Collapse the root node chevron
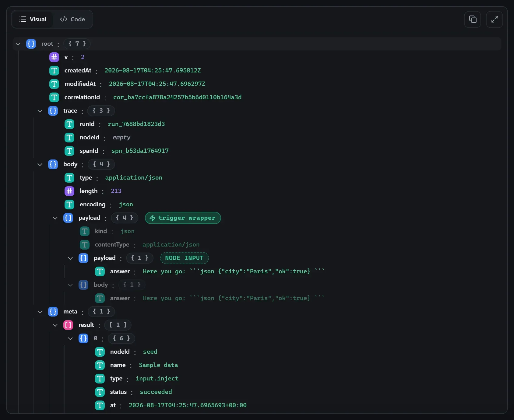Viewport: 514px width, 420px height. tap(18, 44)
